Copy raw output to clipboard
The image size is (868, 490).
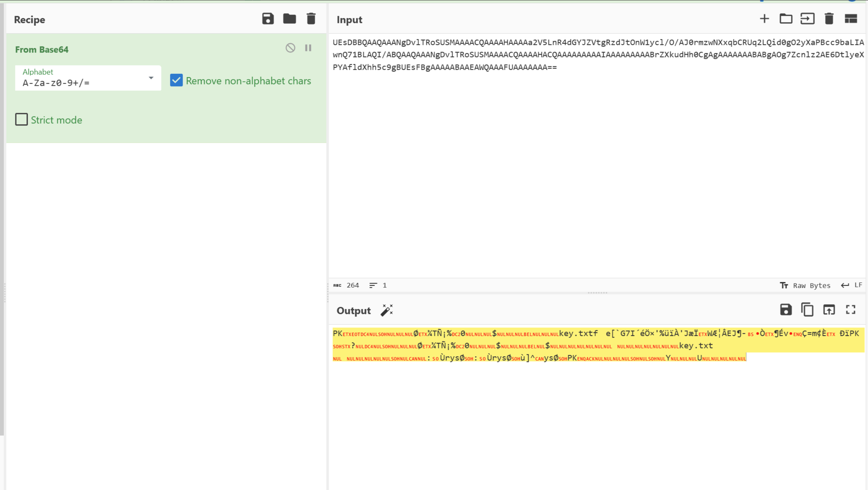pyautogui.click(x=807, y=310)
